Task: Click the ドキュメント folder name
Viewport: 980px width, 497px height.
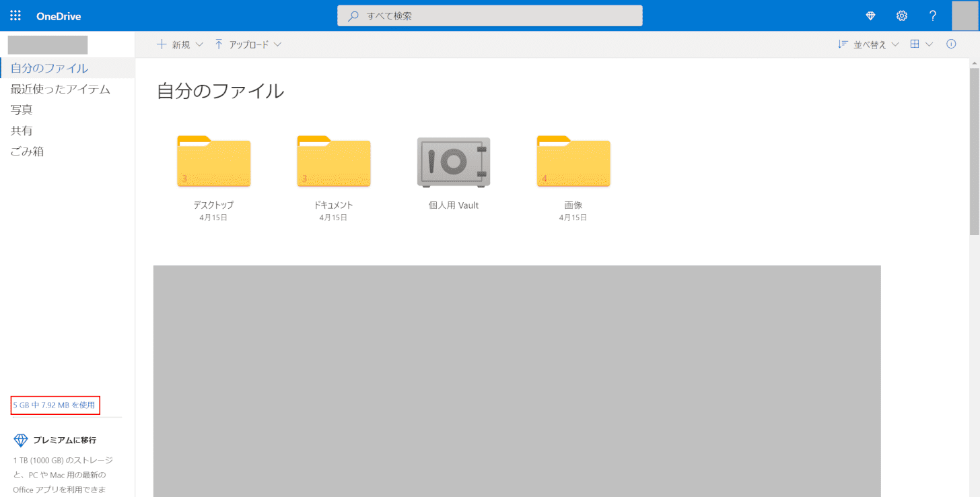Action: point(333,205)
